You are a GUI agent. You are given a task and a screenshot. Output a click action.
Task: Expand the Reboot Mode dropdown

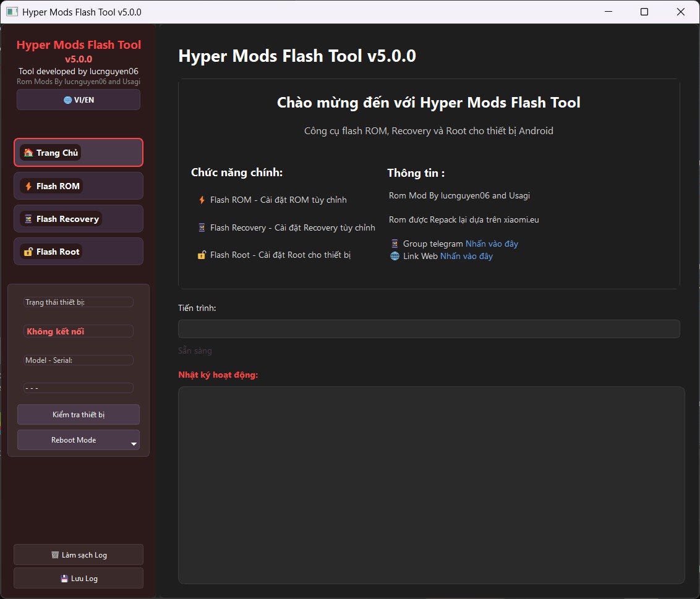point(79,440)
